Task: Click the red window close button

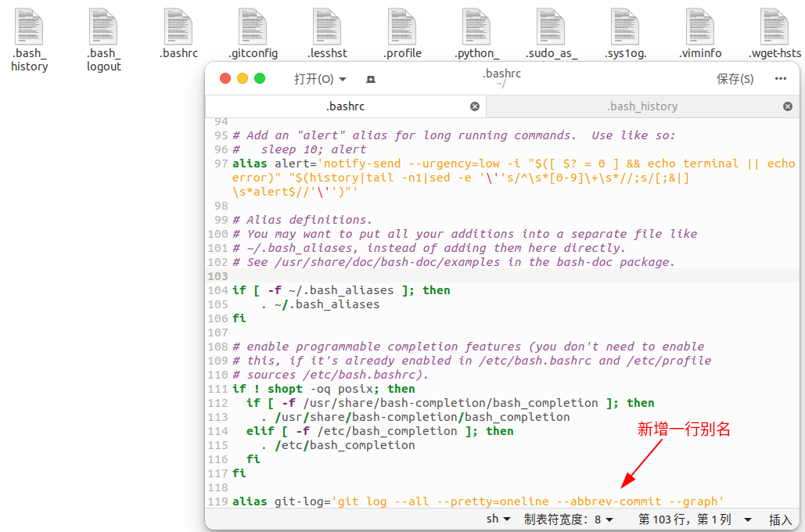Action: coord(225,78)
